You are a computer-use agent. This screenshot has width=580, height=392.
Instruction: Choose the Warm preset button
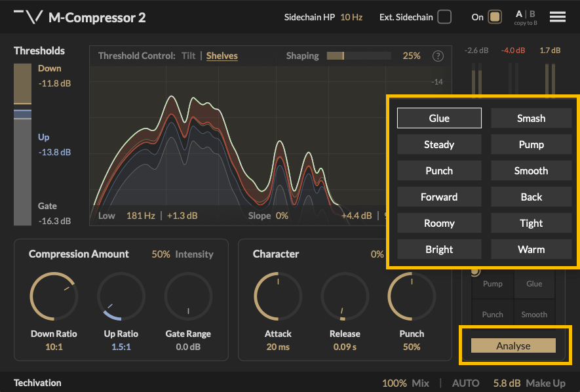[531, 249]
